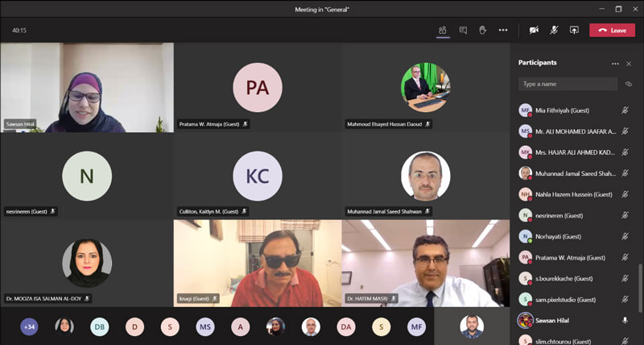
Task: Click mic icon beside Norhayati (Guest)
Action: (625, 236)
